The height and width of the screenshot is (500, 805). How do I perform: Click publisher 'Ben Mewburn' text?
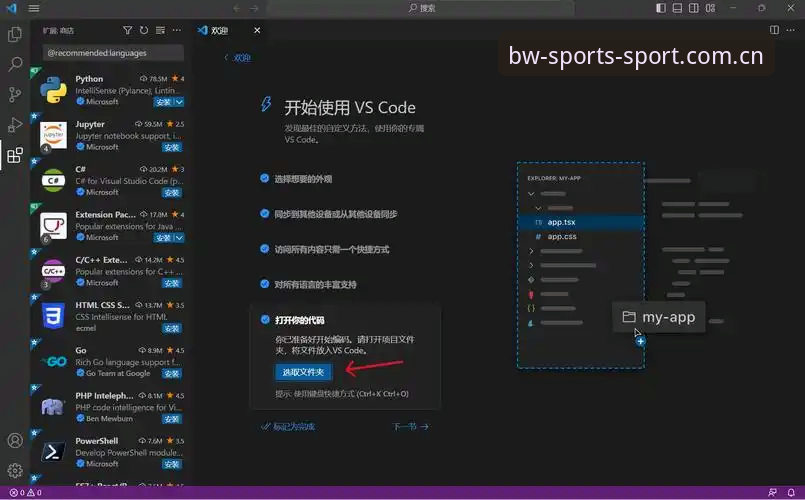click(109, 418)
